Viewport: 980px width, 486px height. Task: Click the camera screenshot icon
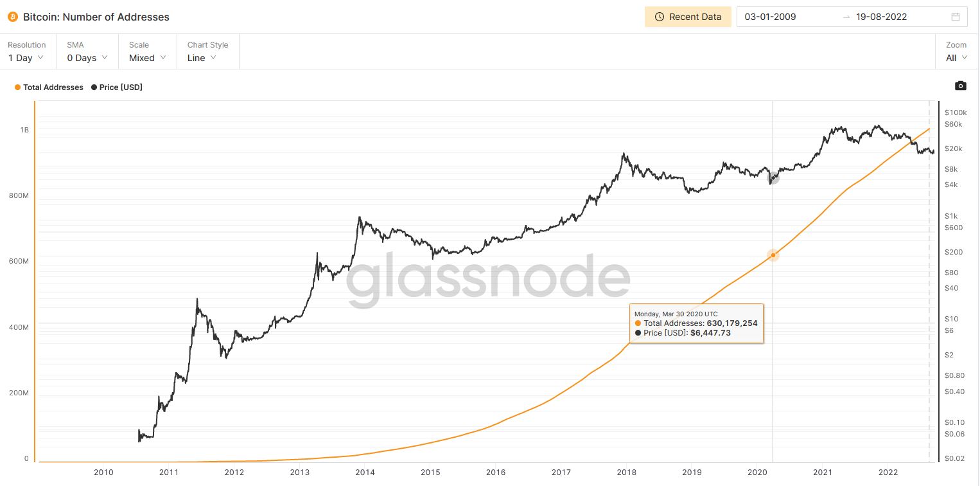click(960, 86)
